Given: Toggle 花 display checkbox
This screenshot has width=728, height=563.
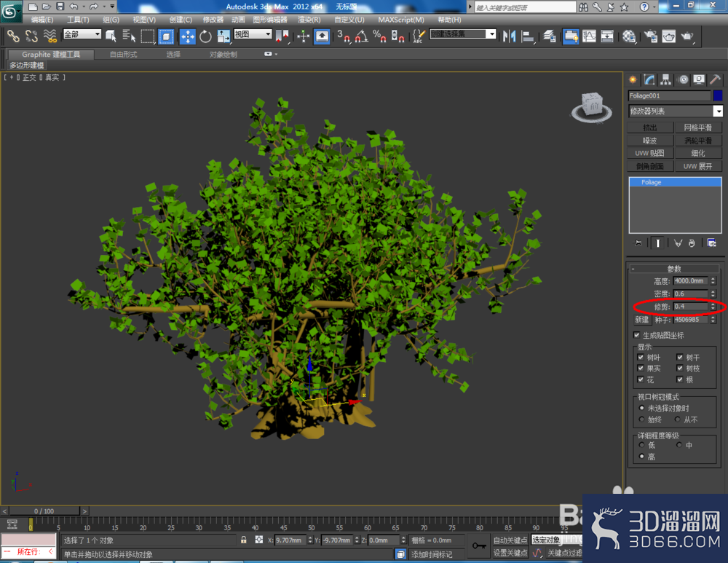Looking at the screenshot, I should coord(640,379).
